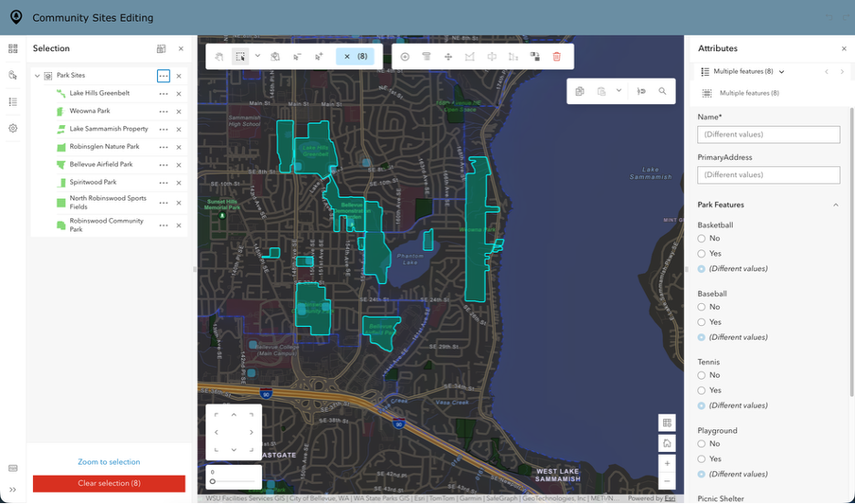This screenshot has width=855, height=504.
Task: Set Basketball to No
Action: pos(702,238)
